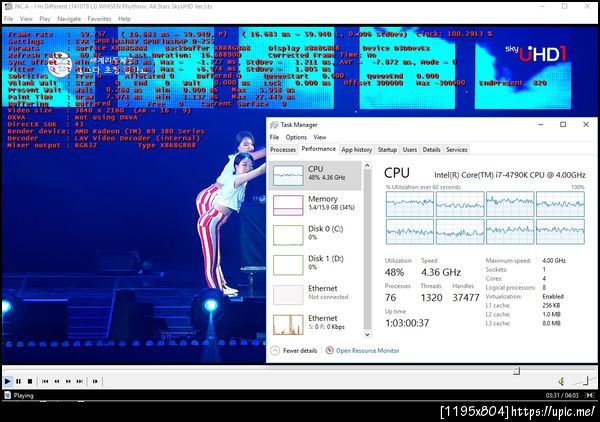Viewport: 600px width, 422px height.
Task: Select Disk 1 (D:) in the sidebar
Action: (x=315, y=264)
